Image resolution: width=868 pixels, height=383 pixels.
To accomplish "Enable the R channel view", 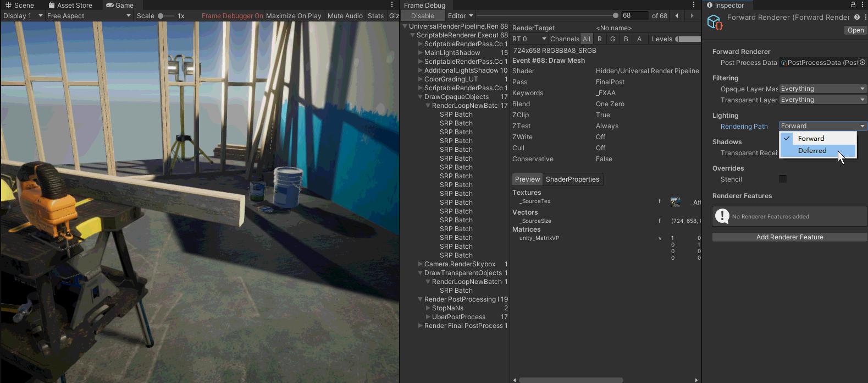I will pos(600,39).
